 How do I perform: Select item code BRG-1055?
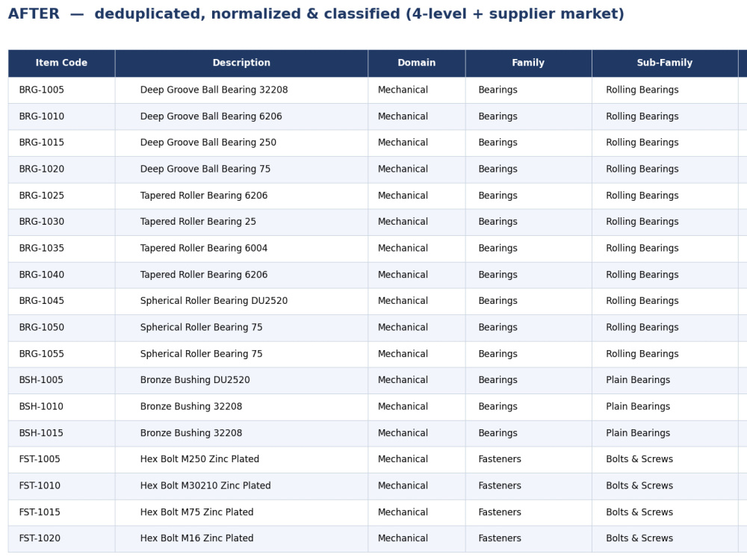41,354
